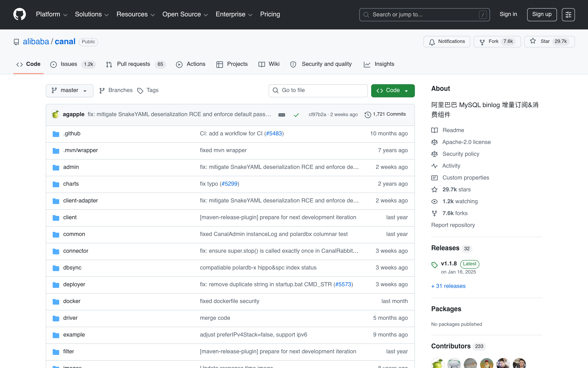
Task: Open the alibaba organization link
Action: click(x=36, y=42)
